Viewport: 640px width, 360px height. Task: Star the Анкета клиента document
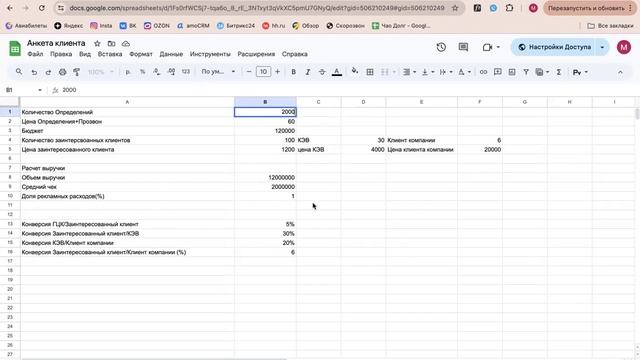[97, 43]
